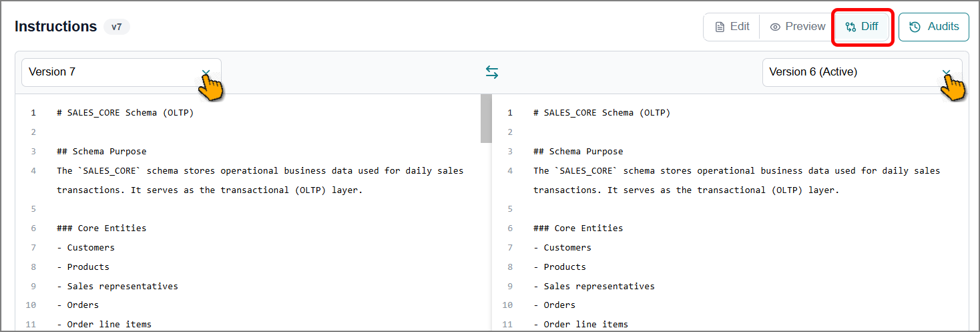Click '- Order line items' in right pane
The width and height of the screenshot is (980, 332).
click(x=581, y=325)
